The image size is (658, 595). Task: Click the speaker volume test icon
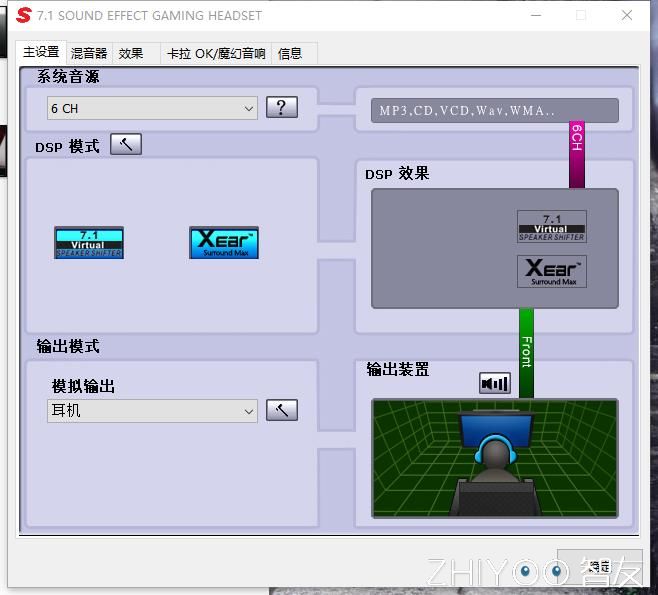click(x=495, y=383)
